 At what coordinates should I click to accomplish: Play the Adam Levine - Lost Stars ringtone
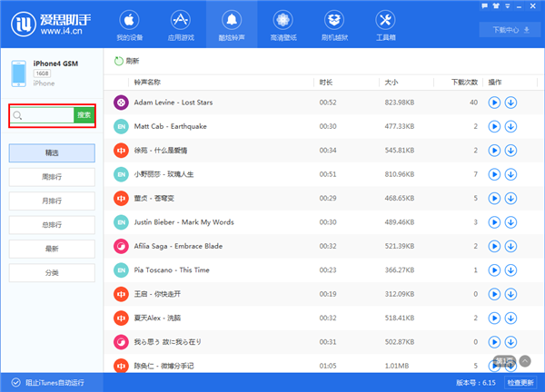(x=494, y=103)
